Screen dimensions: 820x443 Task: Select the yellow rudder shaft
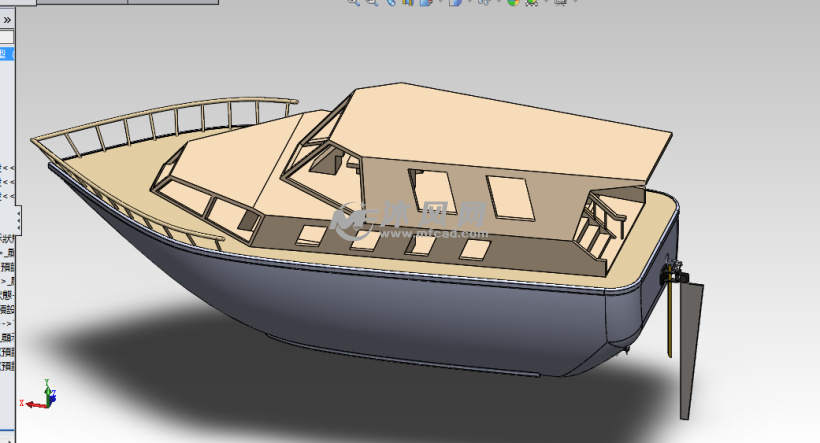[670, 319]
